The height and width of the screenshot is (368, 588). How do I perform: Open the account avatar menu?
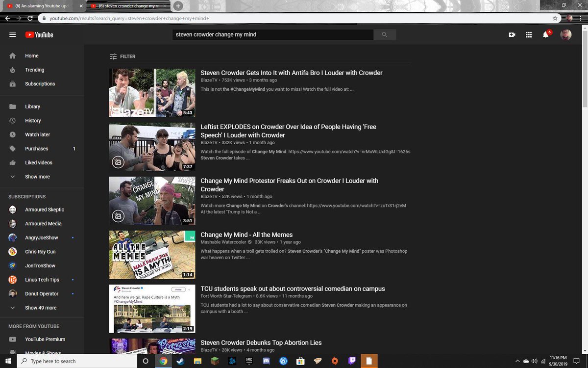click(x=566, y=35)
